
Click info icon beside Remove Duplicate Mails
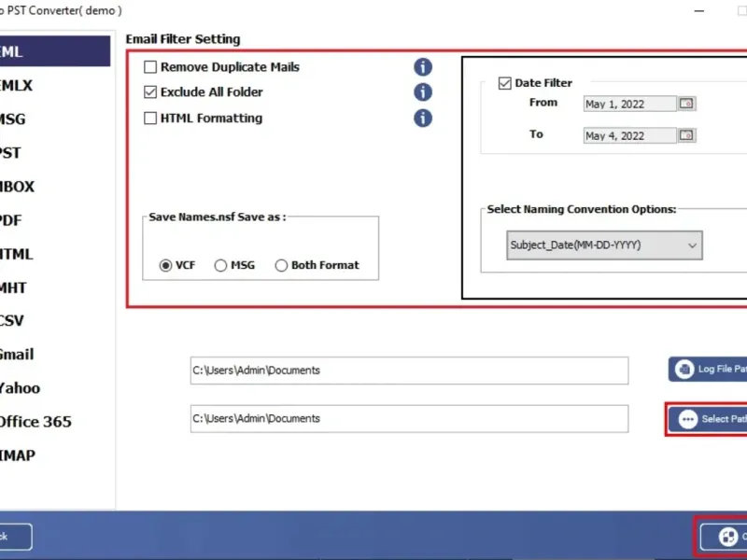click(423, 67)
